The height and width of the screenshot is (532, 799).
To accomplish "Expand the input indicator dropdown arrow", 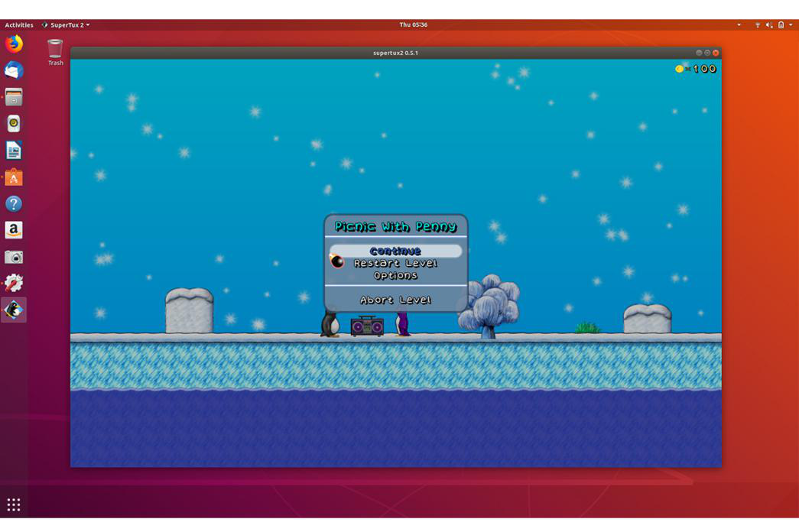I will (739, 24).
